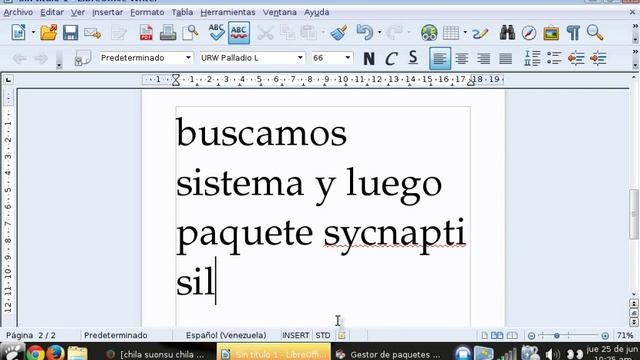The height and width of the screenshot is (360, 640).
Task: Click the zoom in plus button
Action: [x=605, y=336]
